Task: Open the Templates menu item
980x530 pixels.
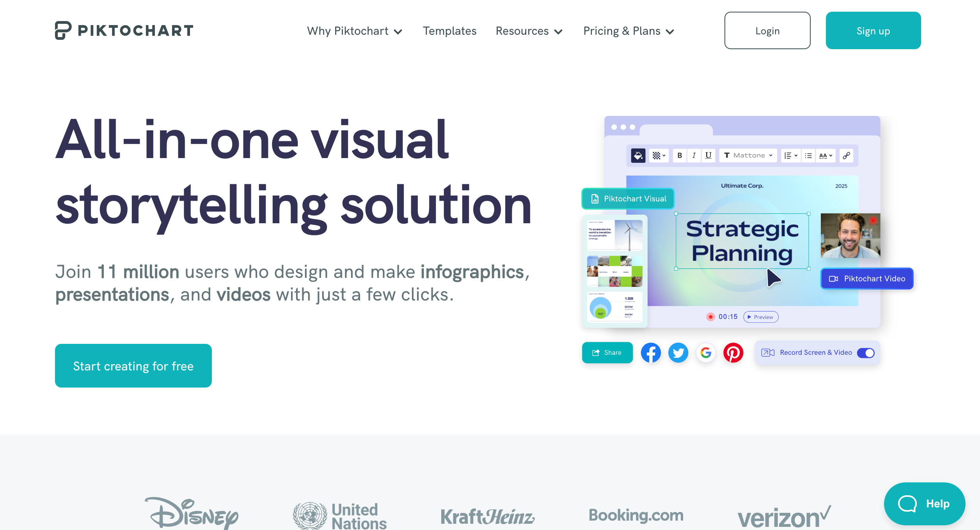Action: tap(449, 31)
